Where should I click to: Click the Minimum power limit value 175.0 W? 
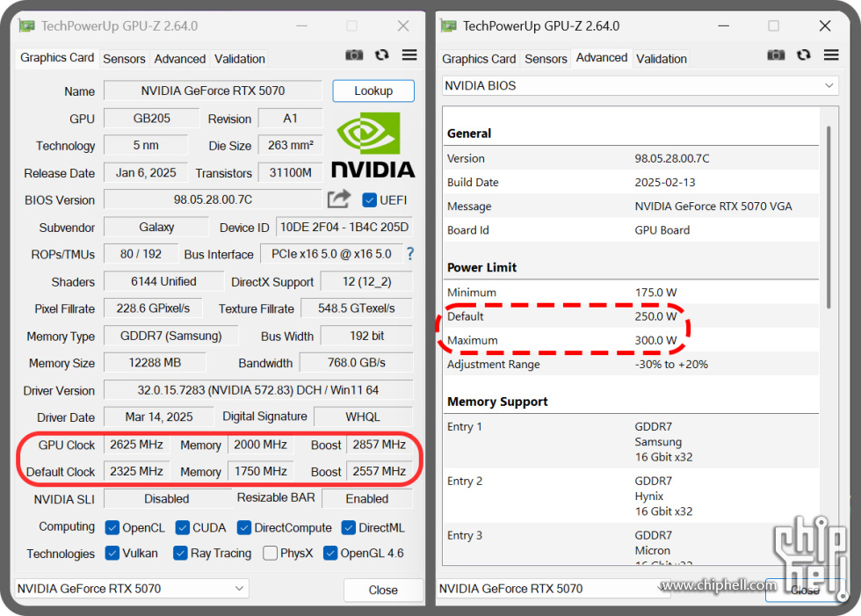click(x=655, y=292)
